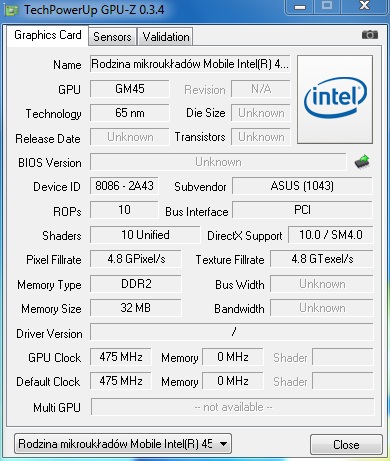The width and height of the screenshot is (390, 461).
Task: Click the Memory Type field DDR2
Action: [136, 284]
